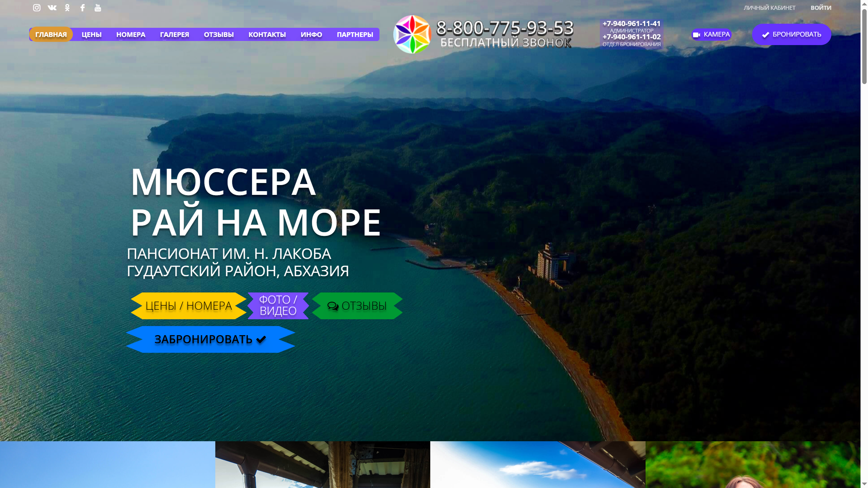Image resolution: width=868 pixels, height=488 pixels.
Task: Open the ЦЕНЫ menu item
Action: tap(92, 34)
